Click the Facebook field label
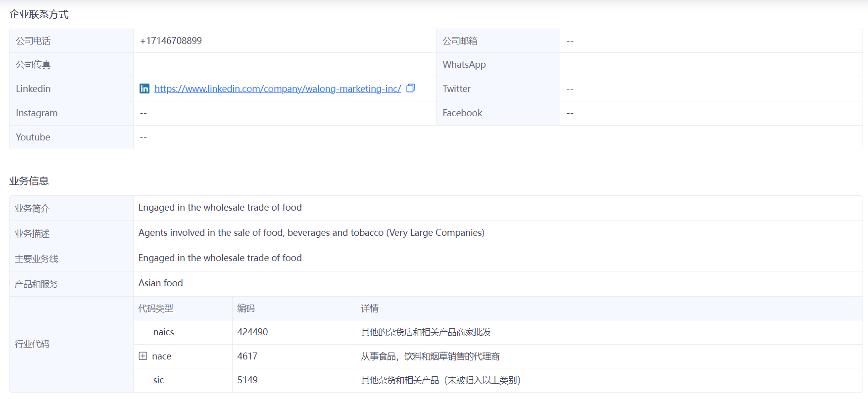This screenshot has width=868, height=399. (462, 113)
